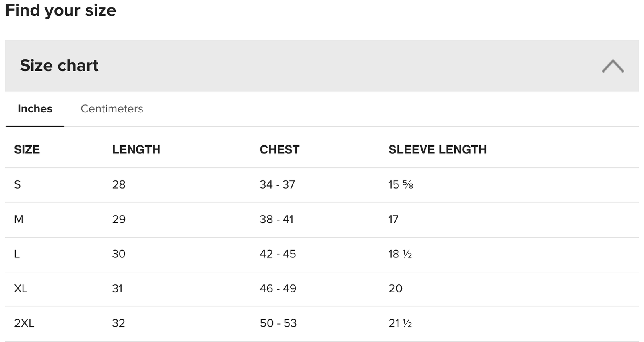Switch to the Centimeters tab
Viewport: 644px width, 342px height.
[111, 109]
